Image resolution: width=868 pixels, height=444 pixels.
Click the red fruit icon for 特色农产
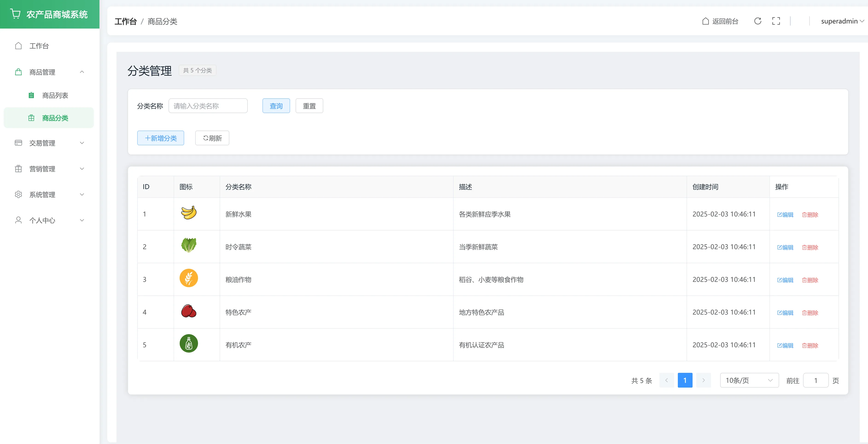tap(189, 311)
